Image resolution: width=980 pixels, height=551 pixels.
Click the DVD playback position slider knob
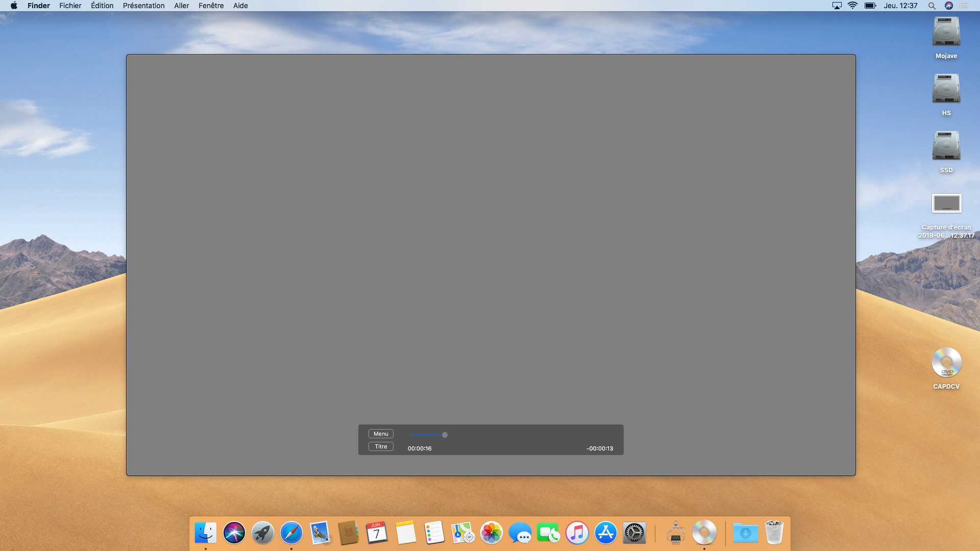point(445,435)
